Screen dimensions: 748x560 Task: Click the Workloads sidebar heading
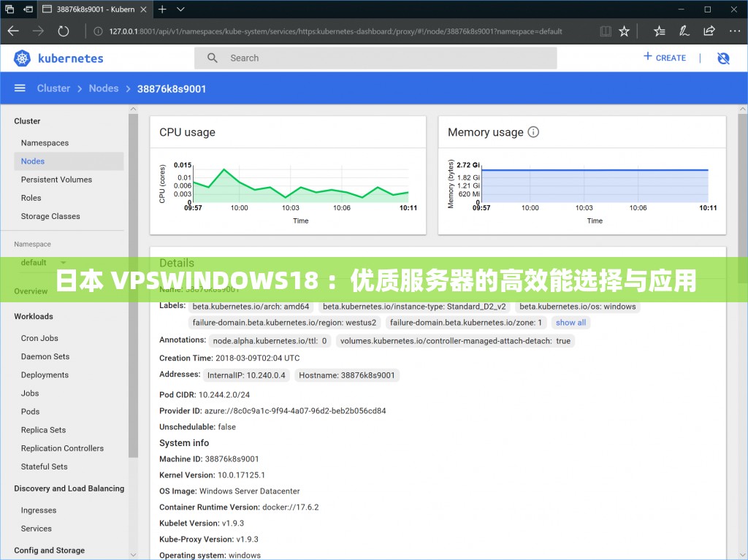click(x=34, y=316)
